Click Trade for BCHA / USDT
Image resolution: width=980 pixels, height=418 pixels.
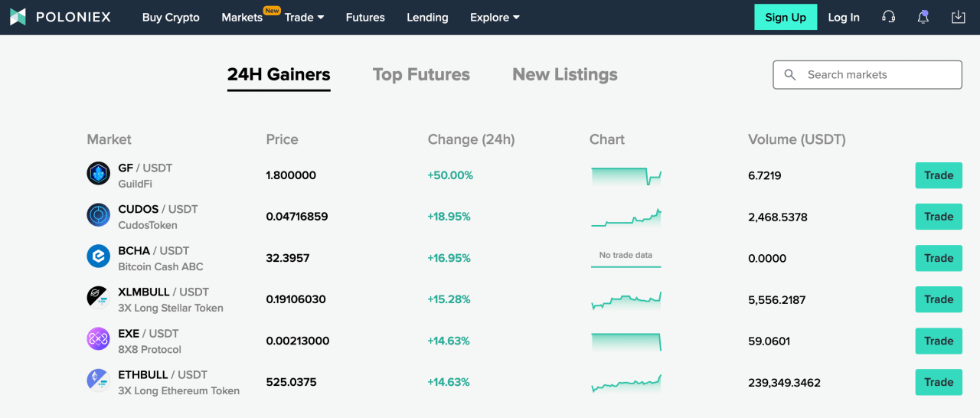939,258
